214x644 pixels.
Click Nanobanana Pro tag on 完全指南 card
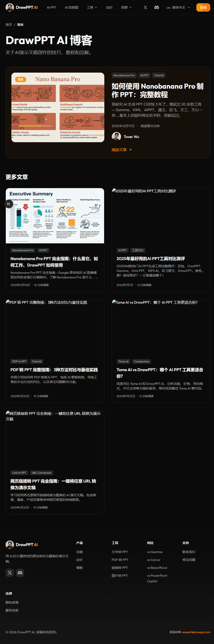click(23, 250)
